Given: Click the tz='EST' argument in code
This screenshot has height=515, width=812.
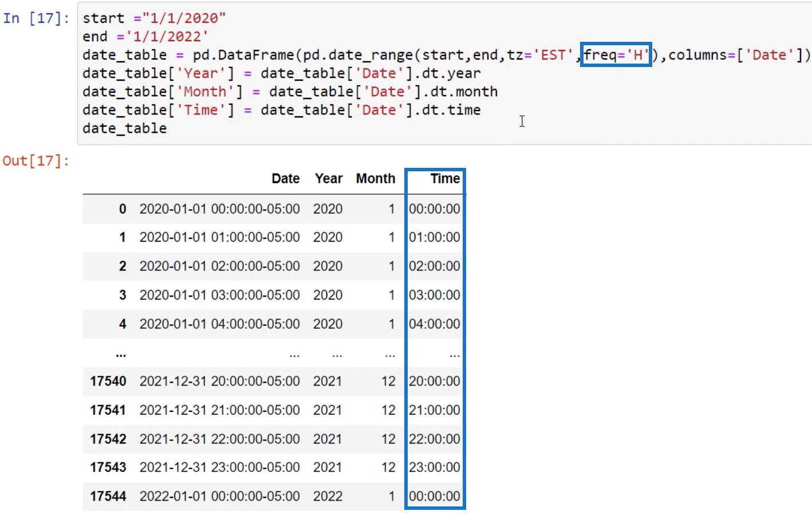Looking at the screenshot, I should point(541,54).
